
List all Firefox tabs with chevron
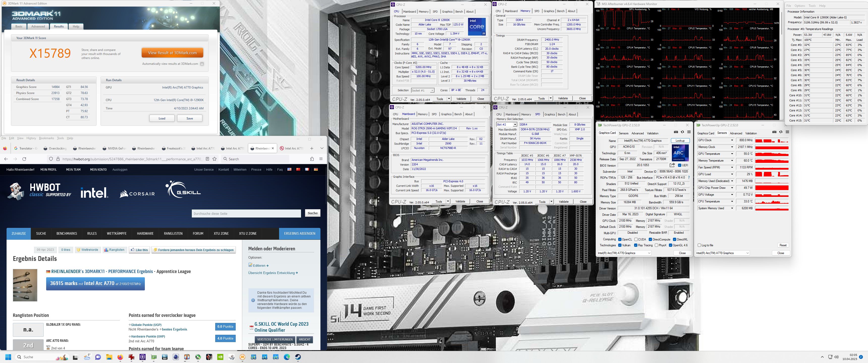322,148
